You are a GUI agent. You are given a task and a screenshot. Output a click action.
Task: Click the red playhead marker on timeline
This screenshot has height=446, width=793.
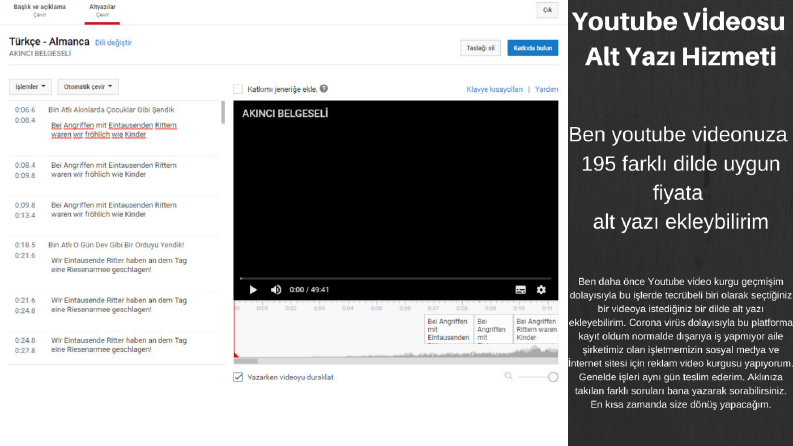[x=236, y=354]
